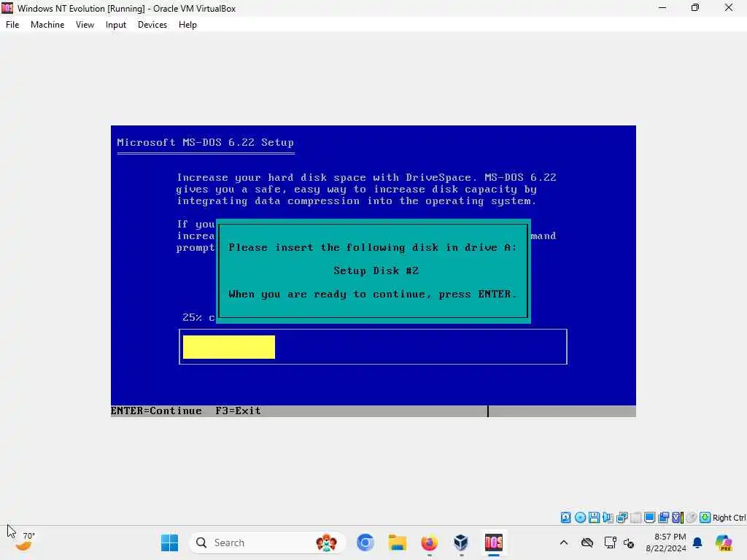747x560 pixels.
Task: Click the optical disc drive status icon
Action: 580,518
